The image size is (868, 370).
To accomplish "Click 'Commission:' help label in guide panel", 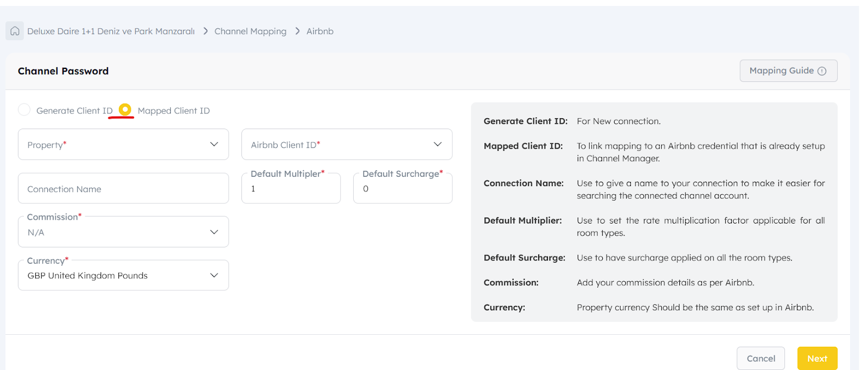I will [x=511, y=283].
